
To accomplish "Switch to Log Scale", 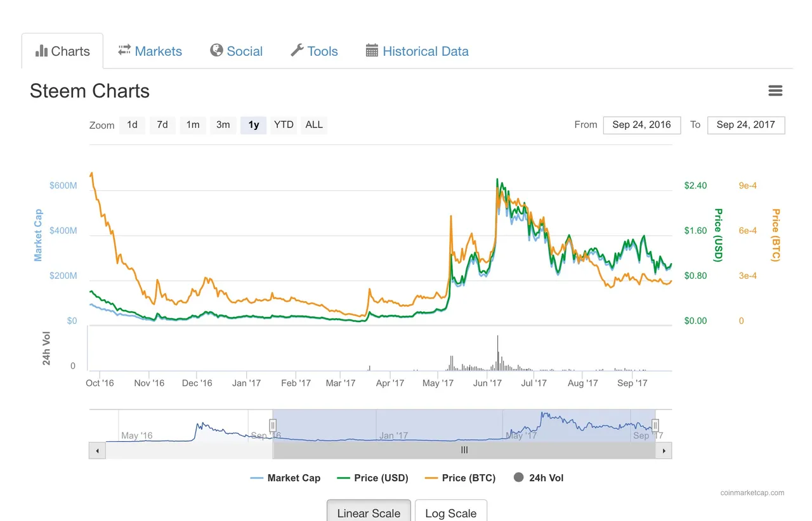I will [x=450, y=512].
